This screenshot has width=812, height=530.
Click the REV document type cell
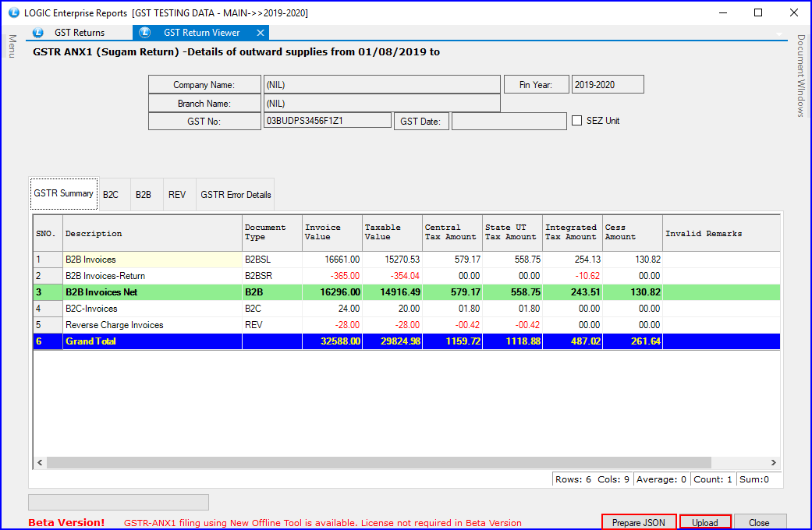click(x=272, y=325)
